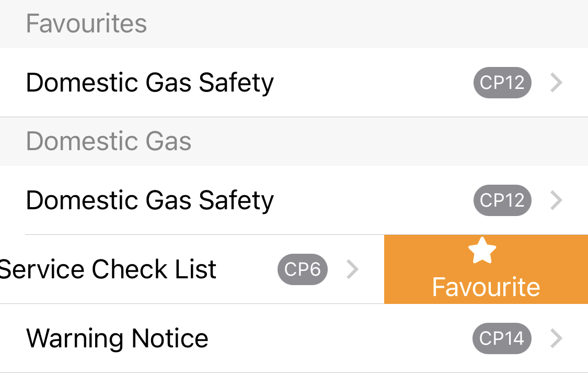Tap the star icon in the orange Favourite action

point(482,250)
